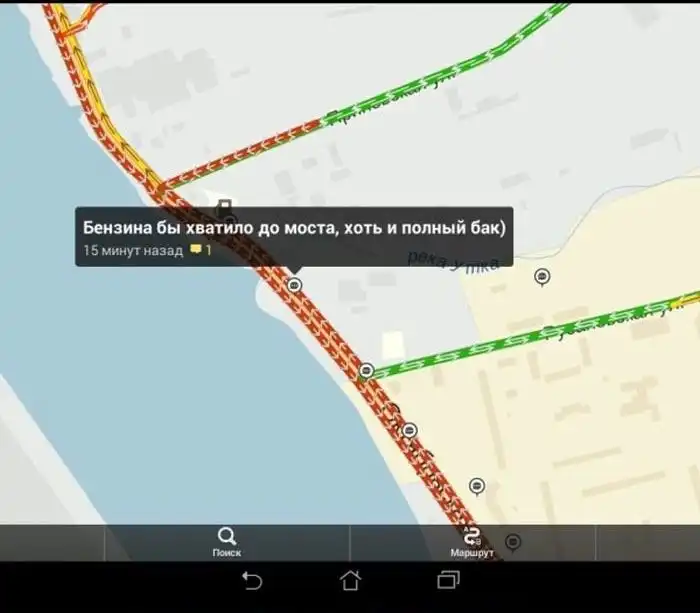The image size is (700, 613).
Task: Open the Android recent apps button
Action: click(x=448, y=580)
